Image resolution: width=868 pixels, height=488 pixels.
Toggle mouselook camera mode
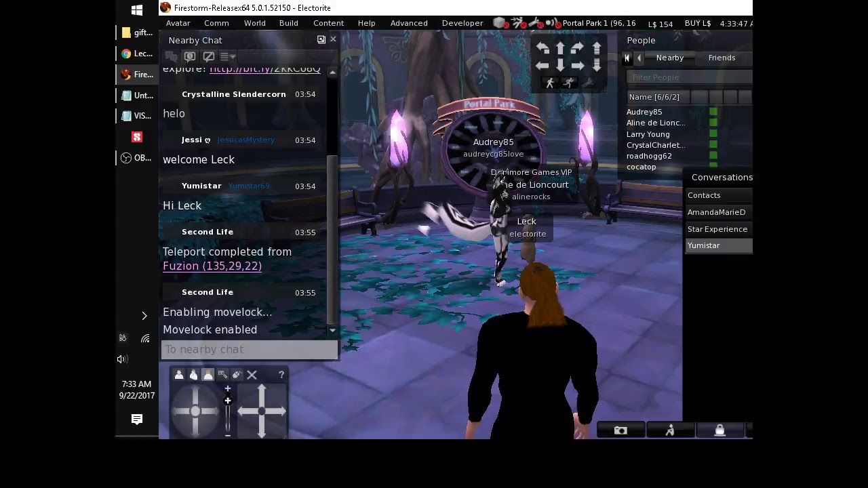tap(237, 375)
